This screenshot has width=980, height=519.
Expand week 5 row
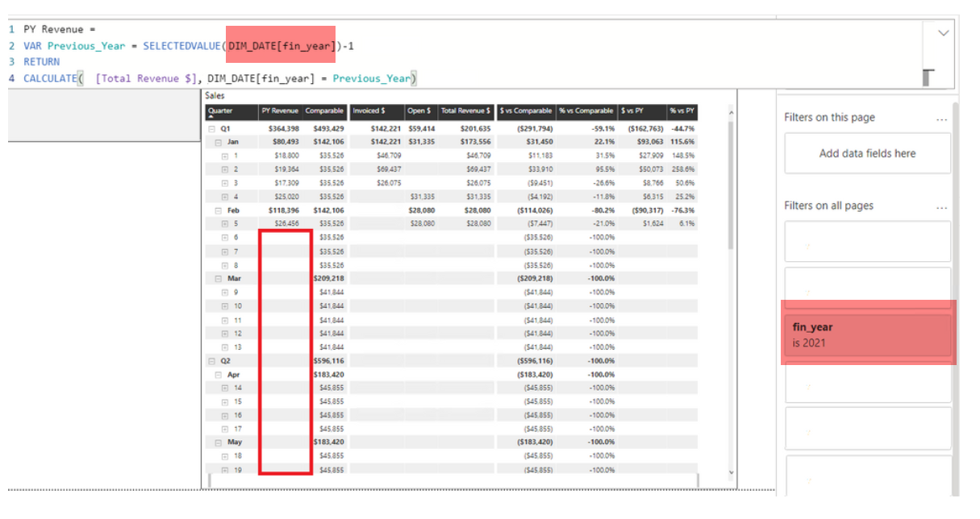pyautogui.click(x=225, y=223)
